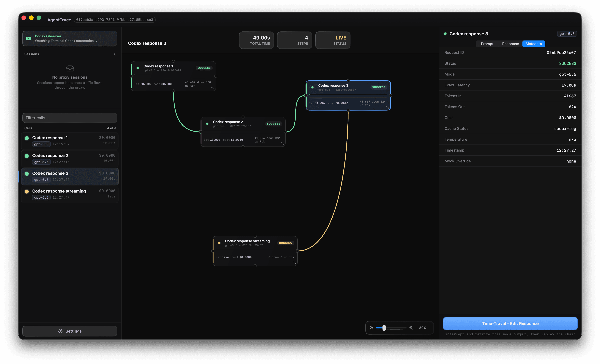Click the gpt-5.5 tag under Codex response 2 call
Image resolution: width=600 pixels, height=364 pixels.
click(41, 162)
